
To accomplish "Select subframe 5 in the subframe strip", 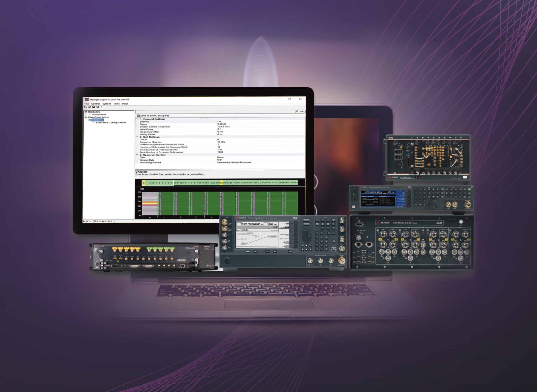I will 159,183.
